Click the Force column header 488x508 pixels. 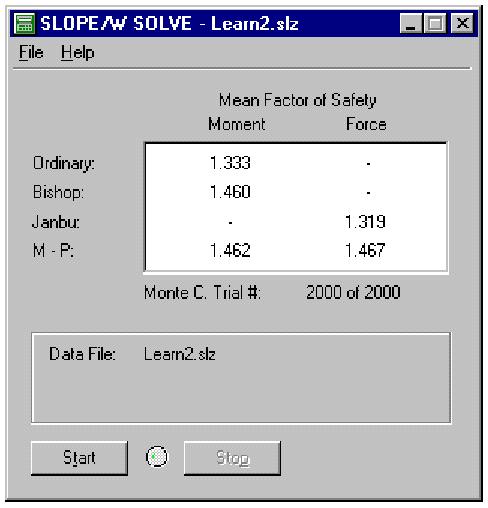pyautogui.click(x=366, y=124)
